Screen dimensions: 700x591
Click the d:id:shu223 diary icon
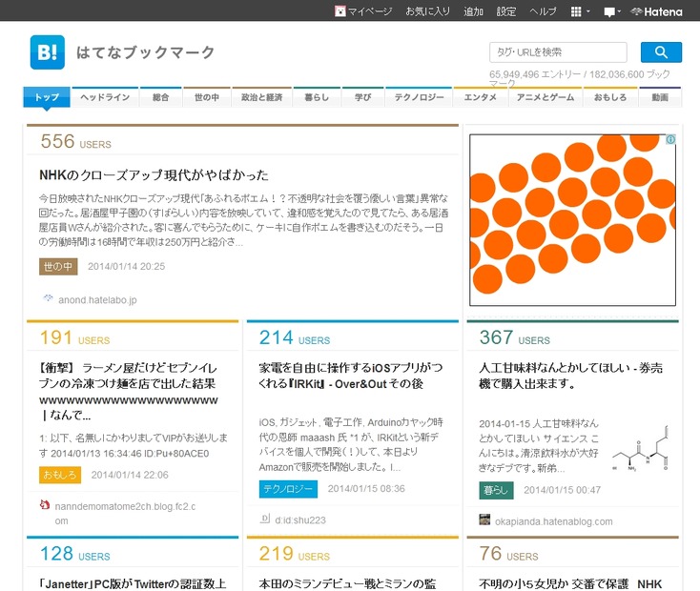(x=265, y=519)
